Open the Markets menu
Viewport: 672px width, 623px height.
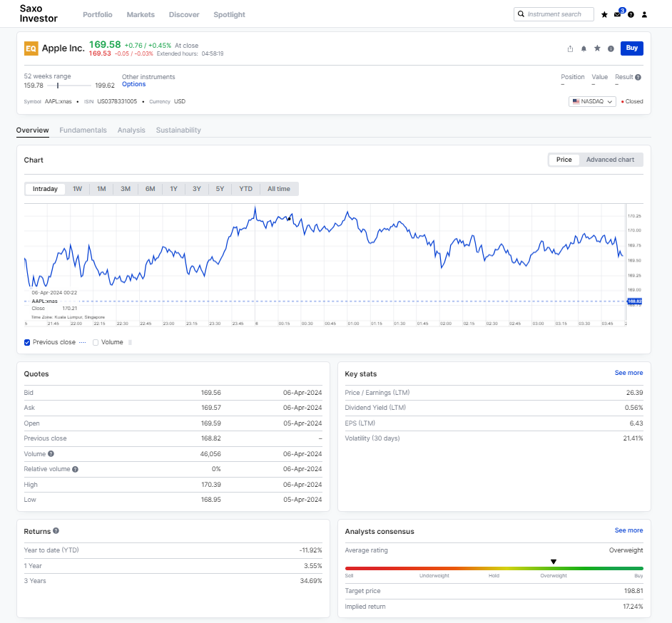[141, 14]
